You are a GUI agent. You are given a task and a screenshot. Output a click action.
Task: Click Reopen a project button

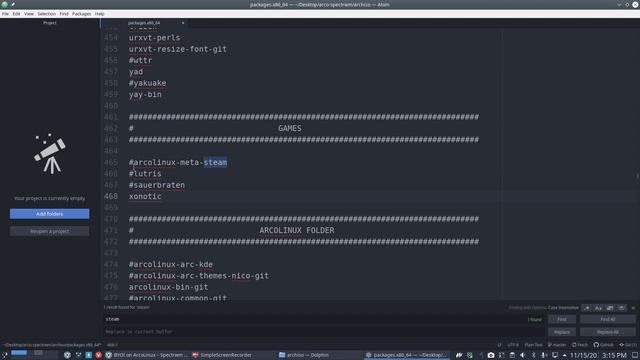point(49,231)
